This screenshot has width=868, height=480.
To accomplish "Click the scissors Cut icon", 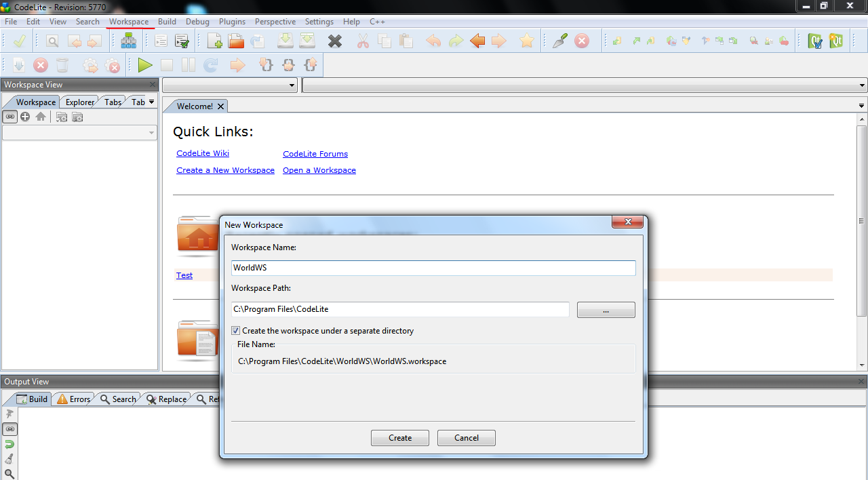I will point(363,41).
